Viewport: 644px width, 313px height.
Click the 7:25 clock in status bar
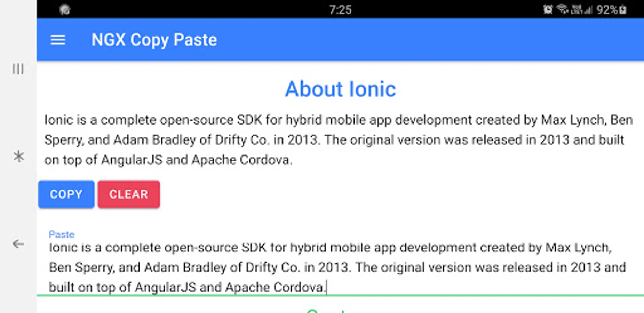pyautogui.click(x=340, y=10)
